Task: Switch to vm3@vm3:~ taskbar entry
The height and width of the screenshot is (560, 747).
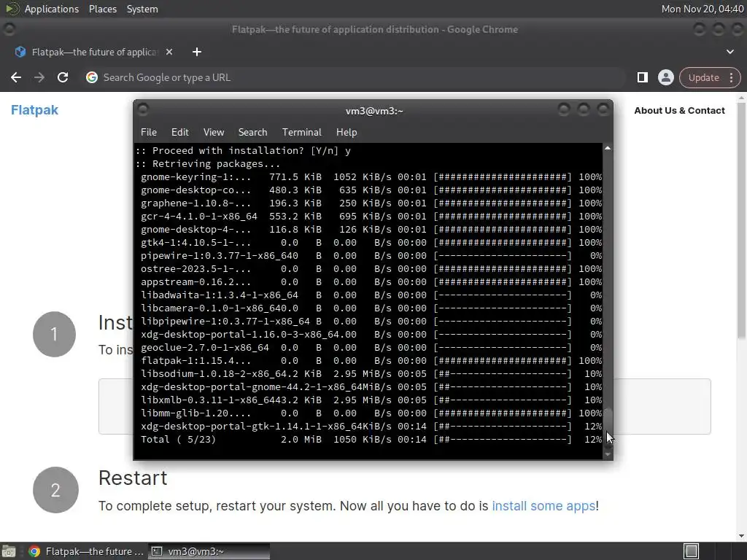Action: 209,551
